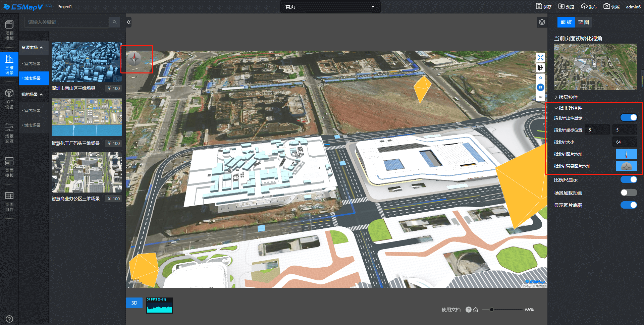The width and height of the screenshot is (644, 325).
Task: Click the compass icon on the map
Action: (x=135, y=59)
